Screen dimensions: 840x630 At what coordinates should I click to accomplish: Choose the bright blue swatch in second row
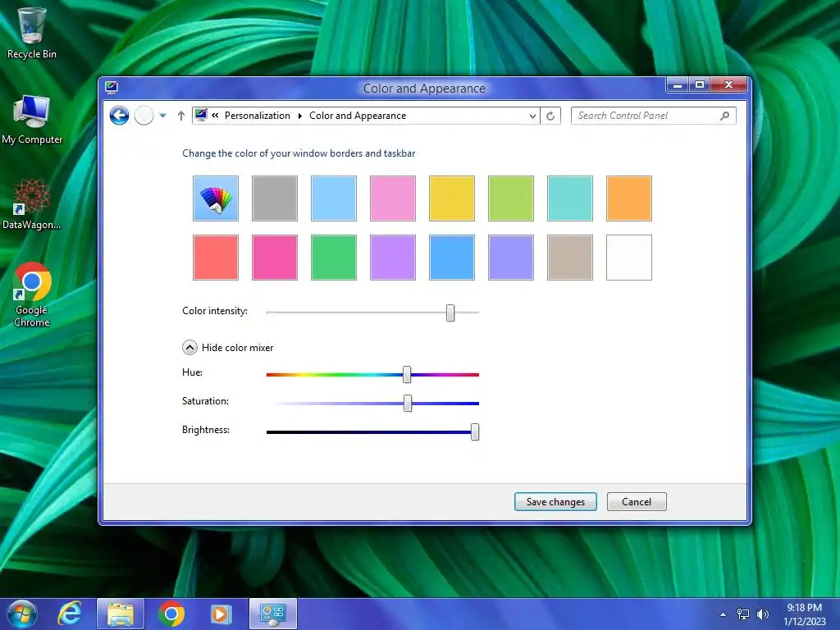tap(452, 257)
